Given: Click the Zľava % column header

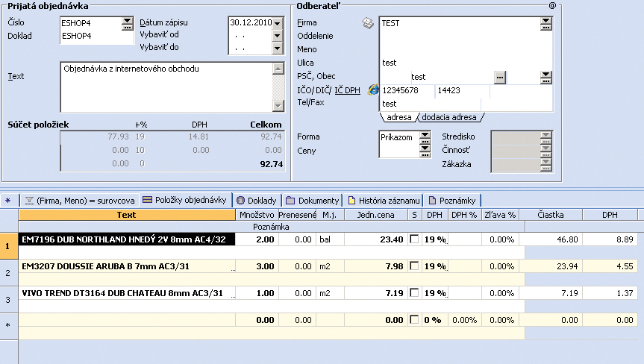Looking at the screenshot, I should coord(500,215).
